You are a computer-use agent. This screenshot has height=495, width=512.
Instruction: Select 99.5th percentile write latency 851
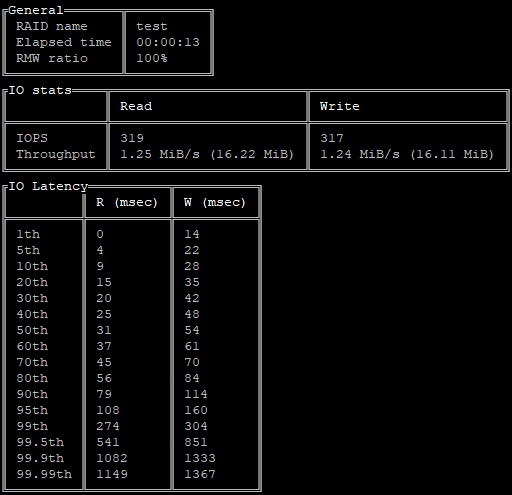196,442
